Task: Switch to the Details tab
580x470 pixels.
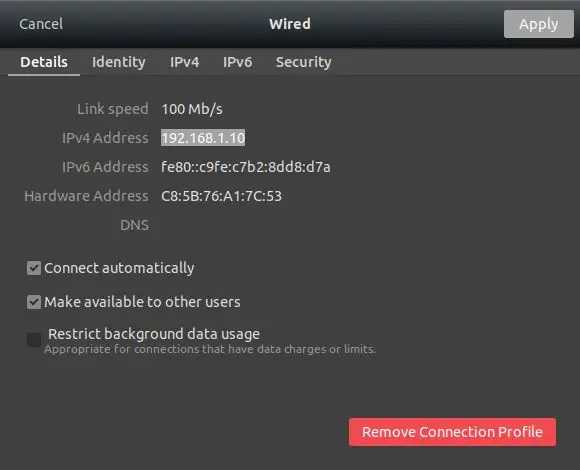Action: (44, 62)
